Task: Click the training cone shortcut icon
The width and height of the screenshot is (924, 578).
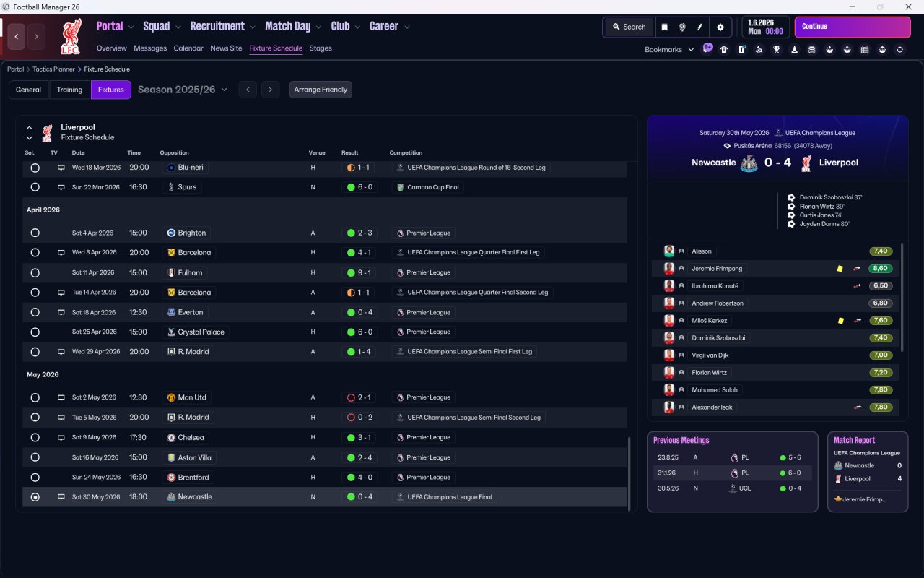Action: tap(795, 50)
